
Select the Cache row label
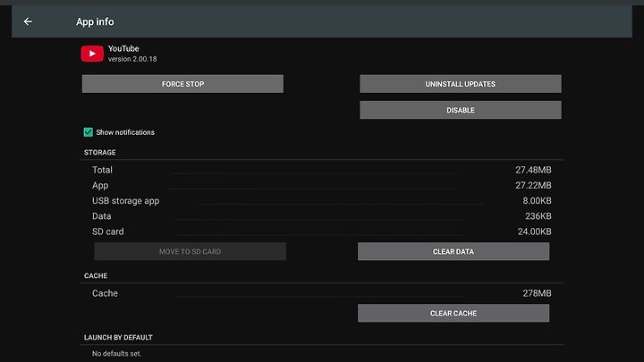coord(105,293)
